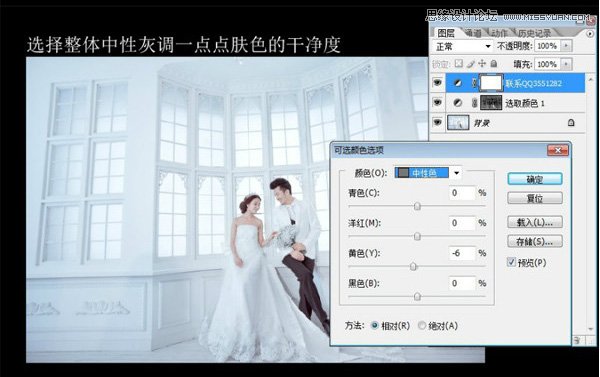Click adjustment icon of 联系QQ3551282 layer
This screenshot has height=377, width=600.
[x=457, y=83]
